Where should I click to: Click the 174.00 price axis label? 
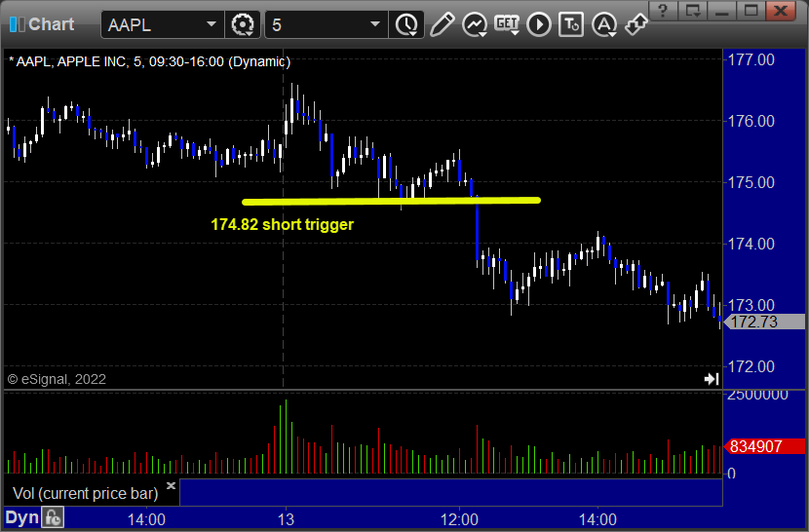[751, 244]
